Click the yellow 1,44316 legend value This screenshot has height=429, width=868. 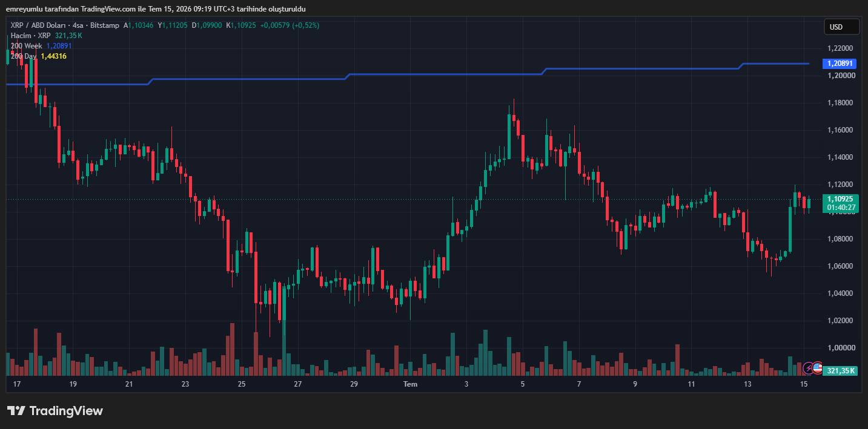(54, 56)
